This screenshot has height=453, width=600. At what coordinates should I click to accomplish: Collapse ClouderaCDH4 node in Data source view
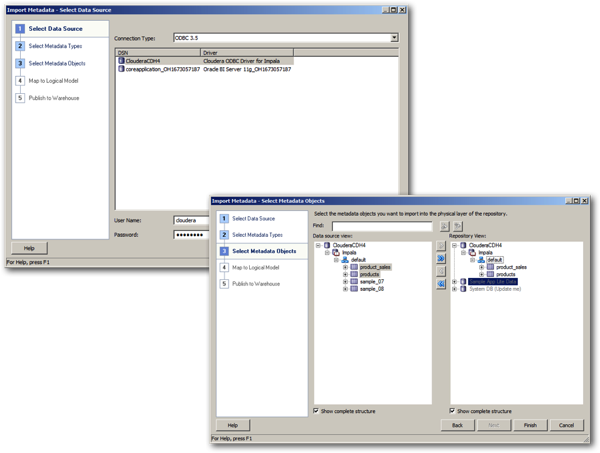pos(318,245)
